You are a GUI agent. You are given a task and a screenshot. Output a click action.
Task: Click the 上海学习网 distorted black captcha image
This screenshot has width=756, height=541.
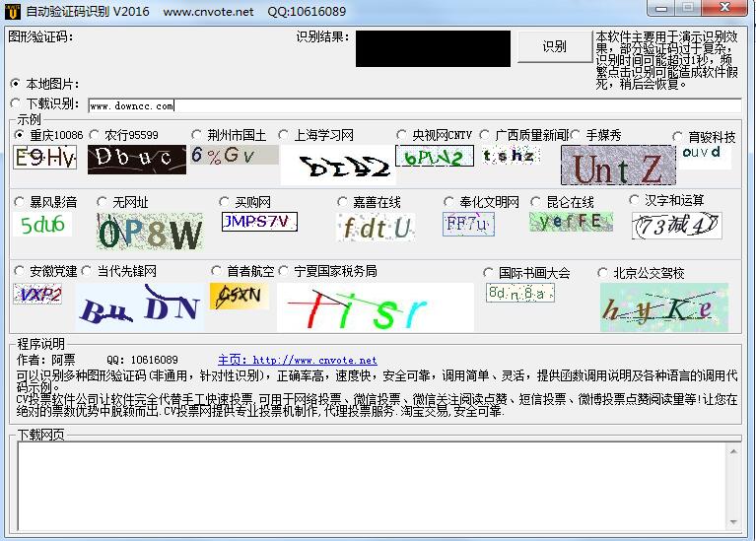point(338,165)
